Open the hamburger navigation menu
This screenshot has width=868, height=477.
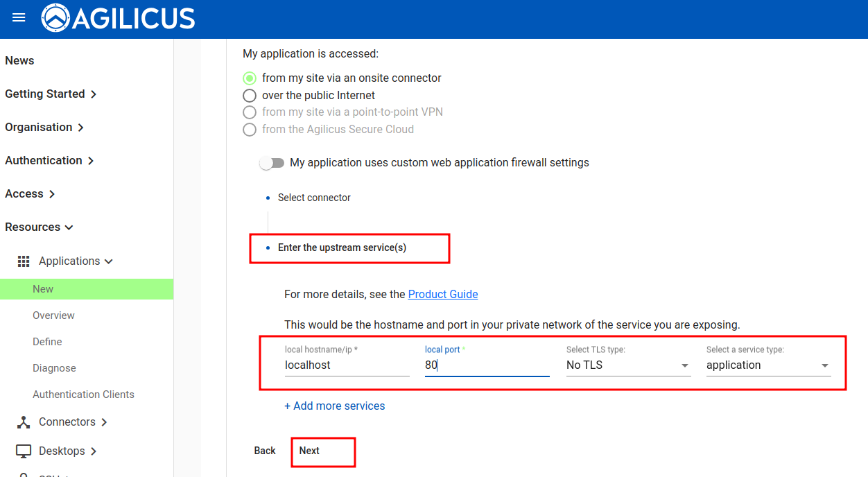pyautogui.click(x=19, y=18)
